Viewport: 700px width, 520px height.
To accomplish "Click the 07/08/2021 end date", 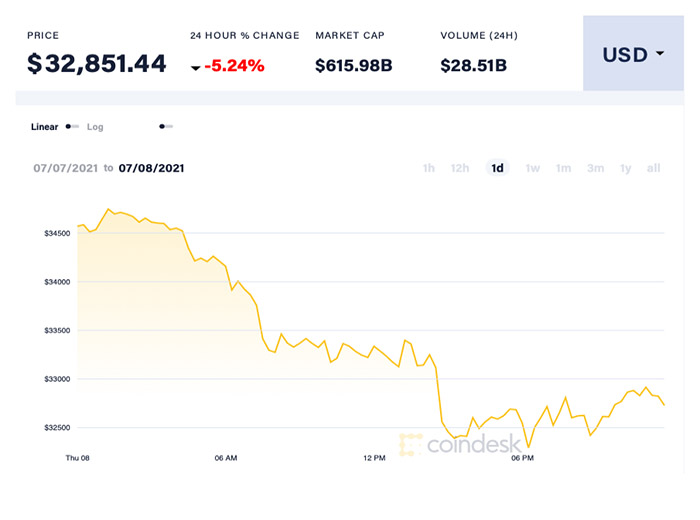I will pyautogui.click(x=151, y=168).
